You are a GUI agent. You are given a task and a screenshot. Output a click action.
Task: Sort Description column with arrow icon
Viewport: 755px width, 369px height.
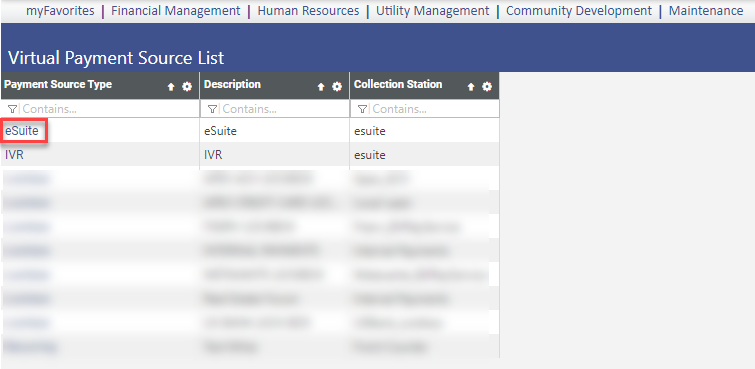(x=321, y=87)
